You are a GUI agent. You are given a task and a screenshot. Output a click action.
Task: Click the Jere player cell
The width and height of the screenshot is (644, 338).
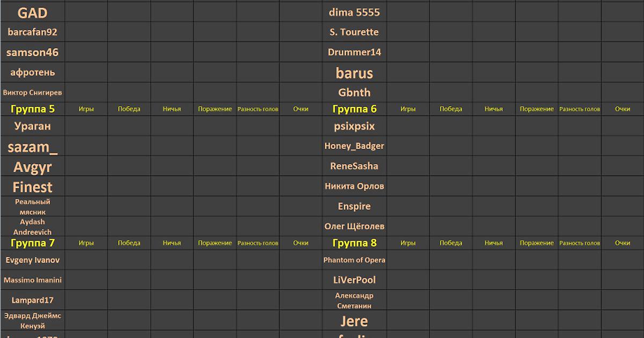pyautogui.click(x=354, y=321)
